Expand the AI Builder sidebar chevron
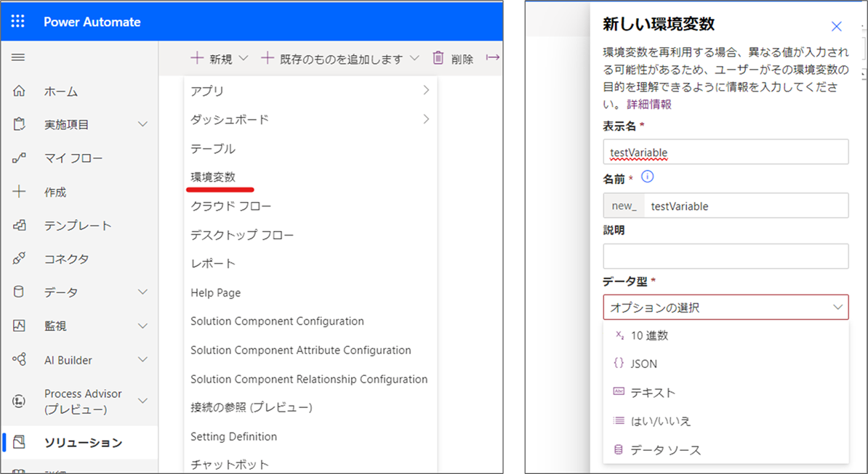868x474 pixels. click(x=142, y=359)
